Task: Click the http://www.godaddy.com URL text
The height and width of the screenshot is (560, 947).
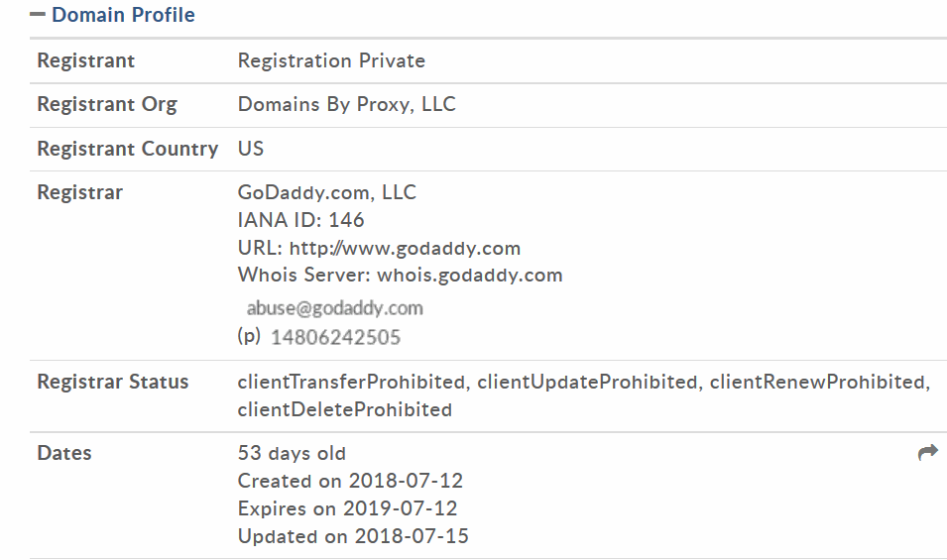Action: (405, 248)
